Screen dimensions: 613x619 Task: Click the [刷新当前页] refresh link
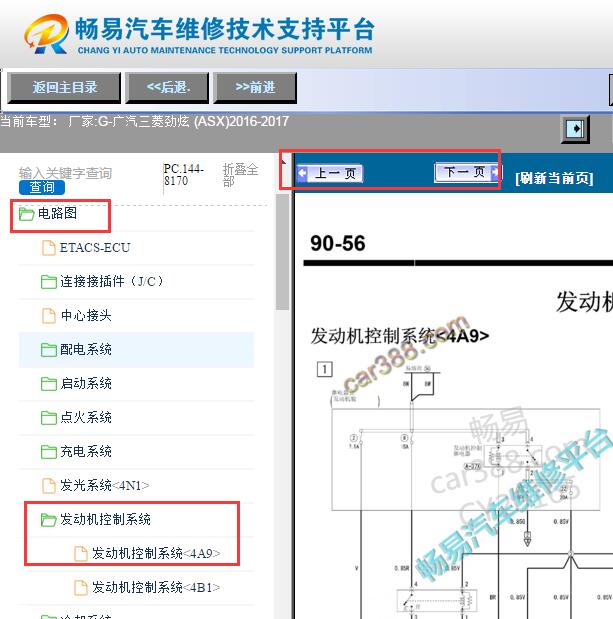click(554, 178)
